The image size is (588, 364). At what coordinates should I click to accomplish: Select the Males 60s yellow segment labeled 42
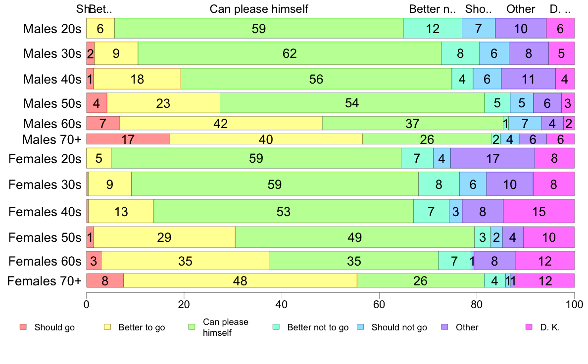[221, 123]
